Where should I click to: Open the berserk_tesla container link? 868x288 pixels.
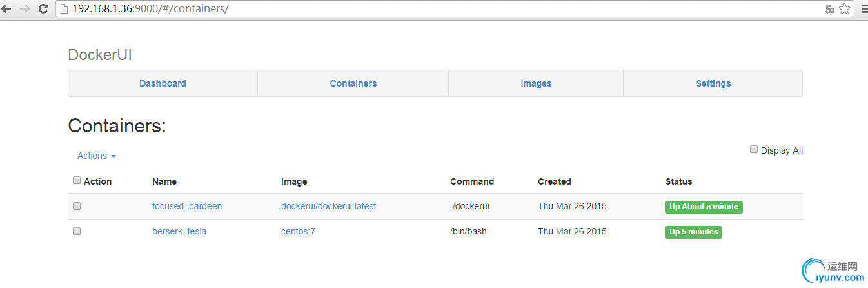click(x=179, y=231)
